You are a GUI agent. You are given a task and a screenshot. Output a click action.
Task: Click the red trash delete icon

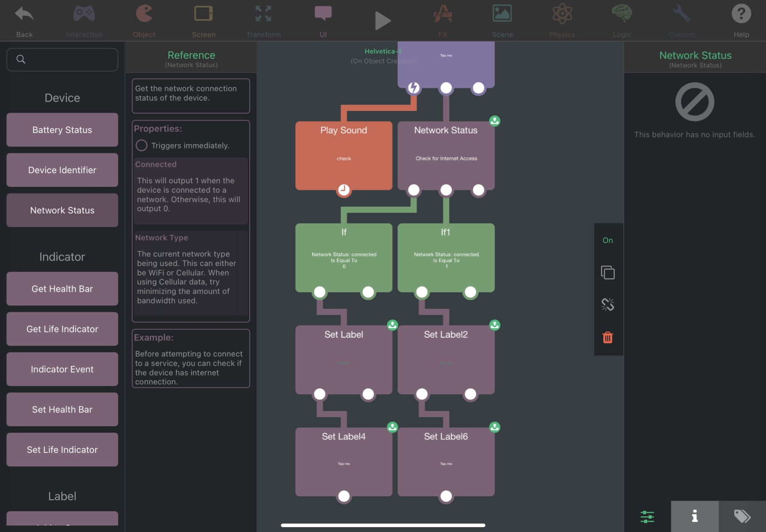[x=608, y=338]
